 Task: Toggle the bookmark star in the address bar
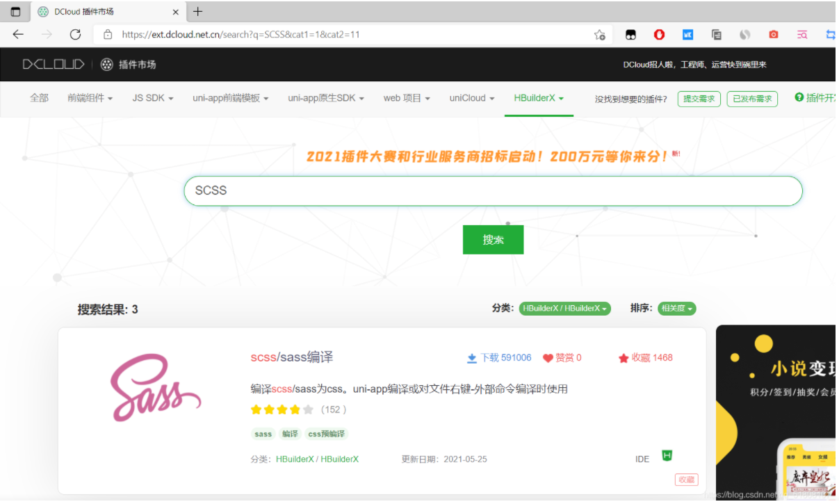598,34
